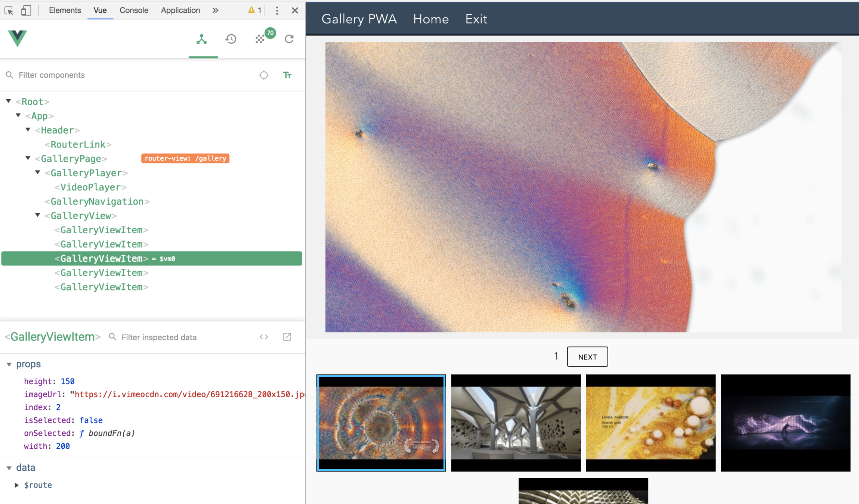
Task: Open the DevTools three-dot menu
Action: click(x=277, y=10)
